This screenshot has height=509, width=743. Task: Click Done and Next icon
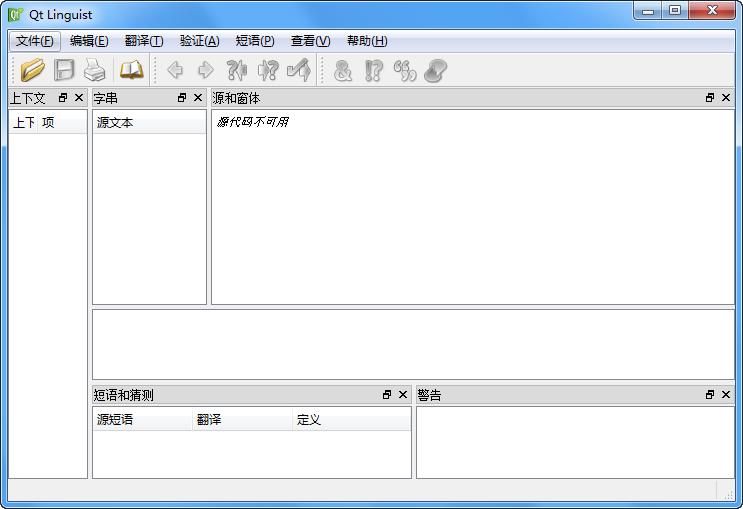pyautogui.click(x=299, y=70)
